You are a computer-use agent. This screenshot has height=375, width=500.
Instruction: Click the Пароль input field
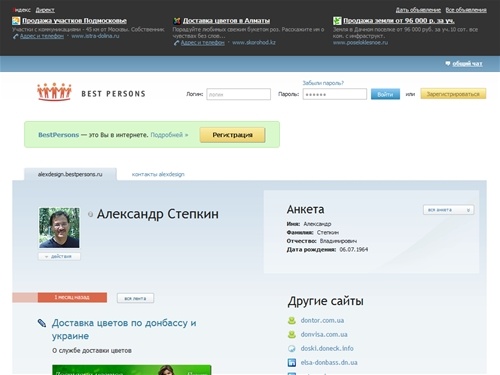[335, 94]
